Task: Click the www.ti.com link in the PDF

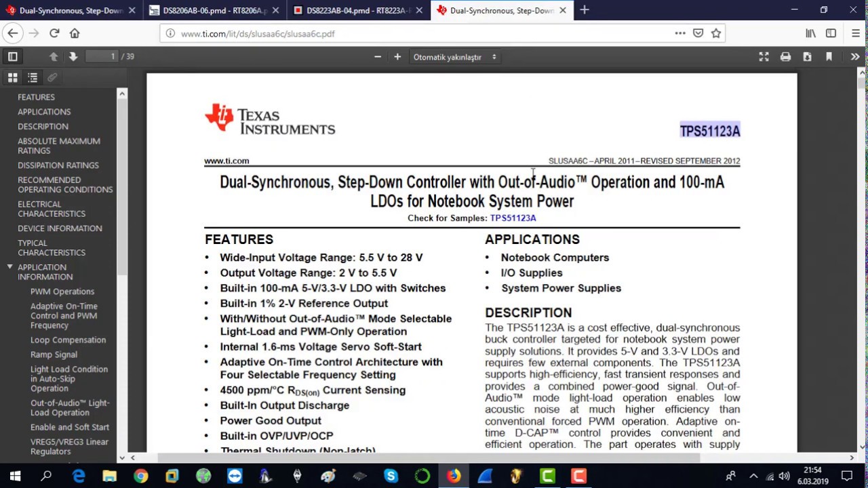Action: pyautogui.click(x=226, y=161)
